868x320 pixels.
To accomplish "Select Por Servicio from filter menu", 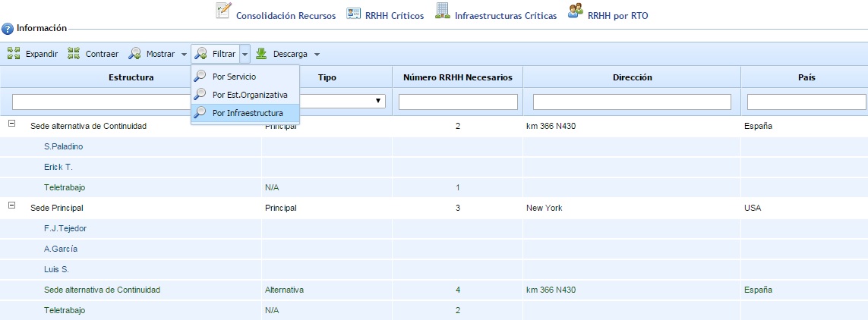I will pyautogui.click(x=234, y=77).
